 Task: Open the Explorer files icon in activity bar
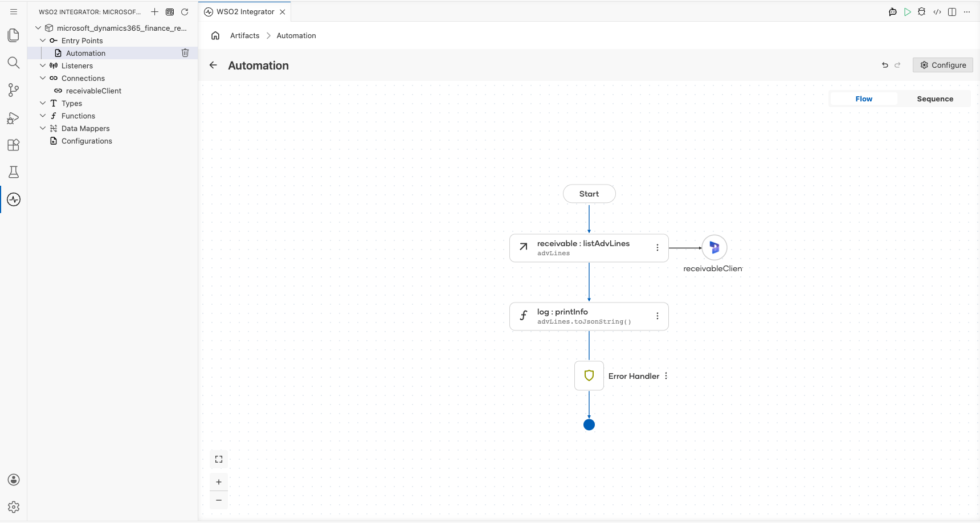click(14, 35)
